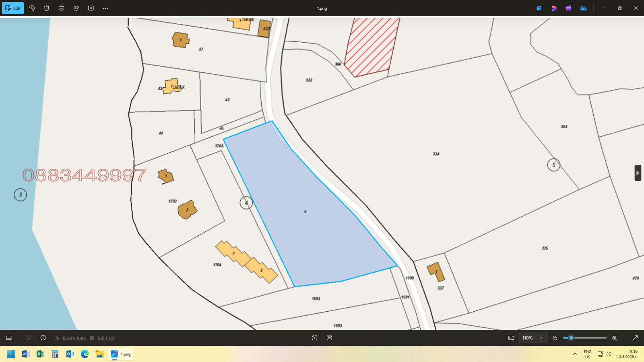Start the slideshow from the top toolbar
This screenshot has width=644, height=362.
[91, 8]
